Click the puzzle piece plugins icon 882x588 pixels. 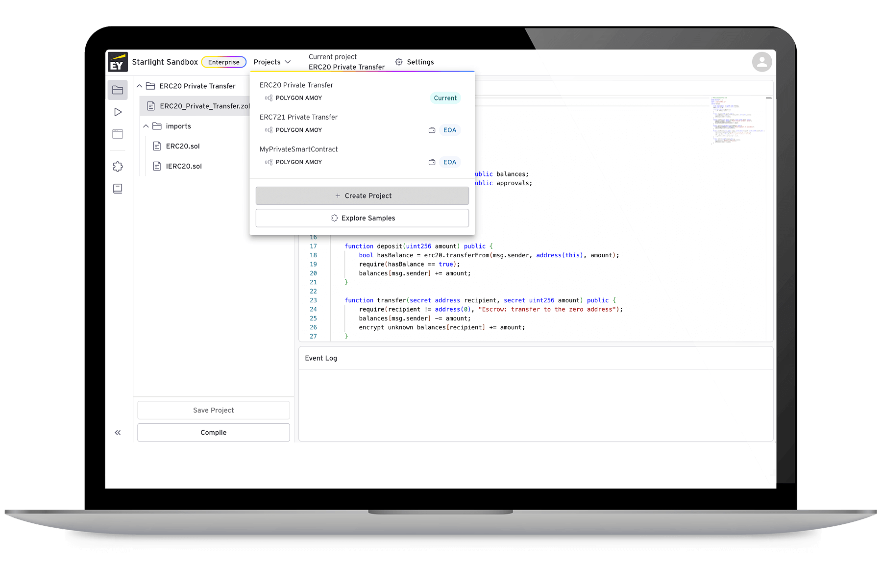118,167
